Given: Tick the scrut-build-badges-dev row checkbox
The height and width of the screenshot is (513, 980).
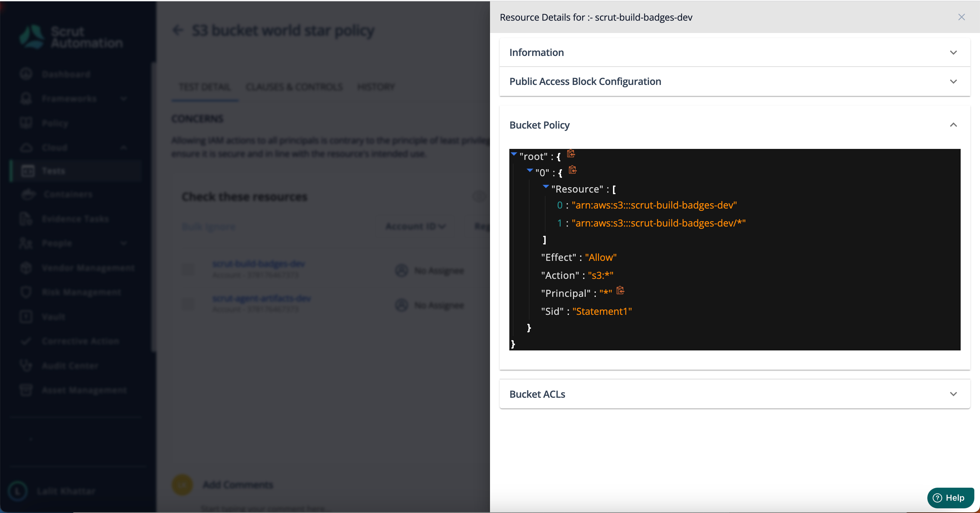Looking at the screenshot, I should tap(188, 269).
